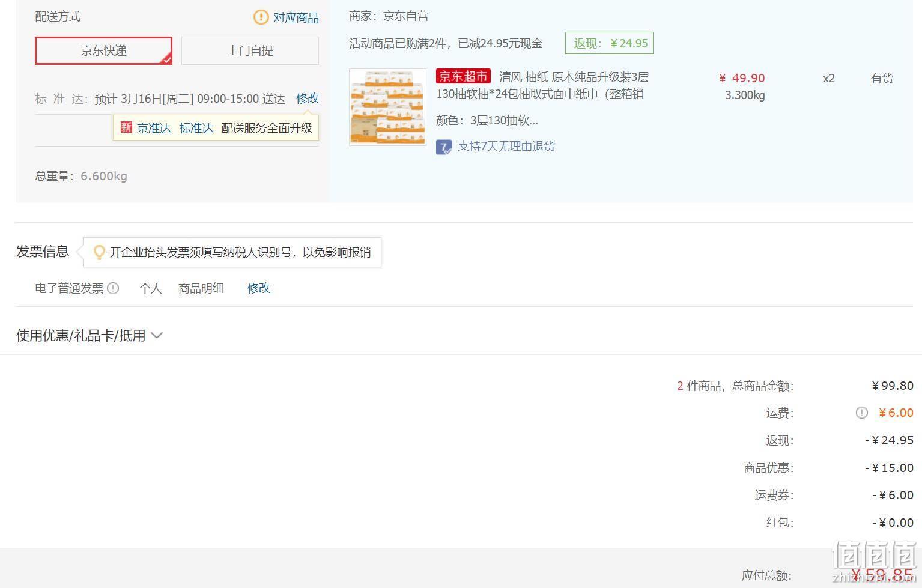Viewport: 922px width, 588px height.
Task: Click the red 新 badge icon
Action: pyautogui.click(x=126, y=127)
